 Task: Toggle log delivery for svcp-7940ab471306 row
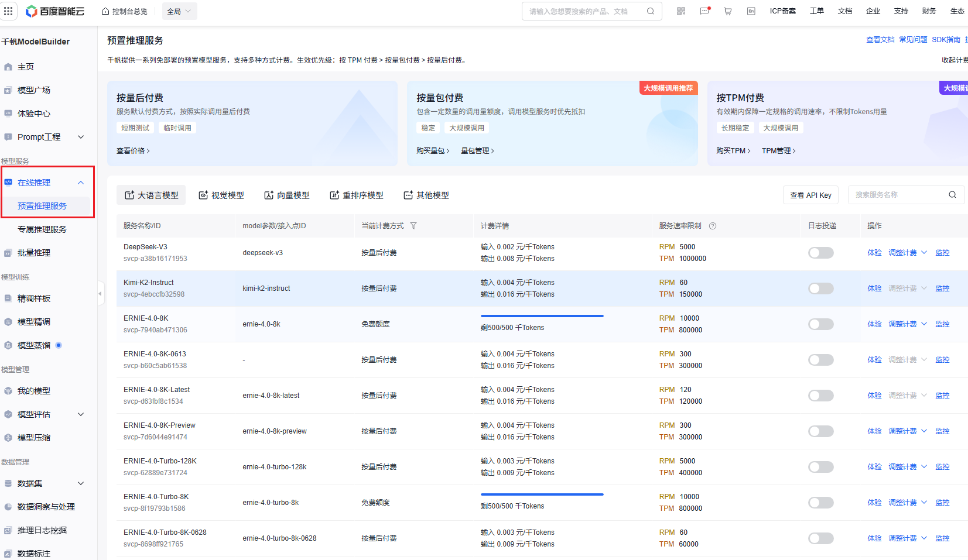pos(821,324)
